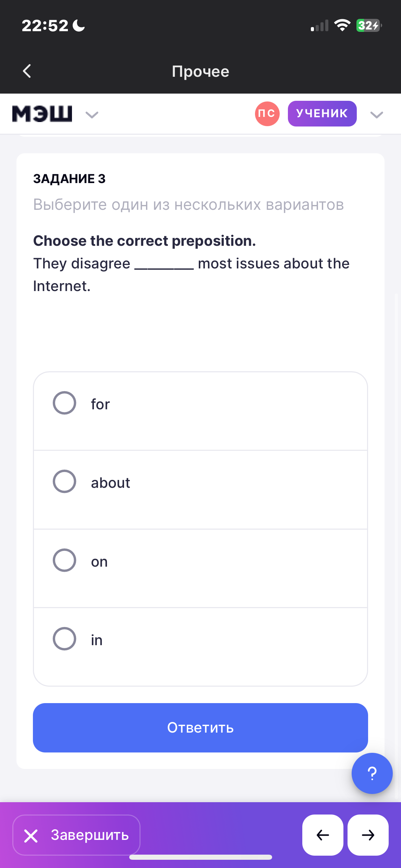
Task: Tap the X icon beside Завершить
Action: [31, 836]
